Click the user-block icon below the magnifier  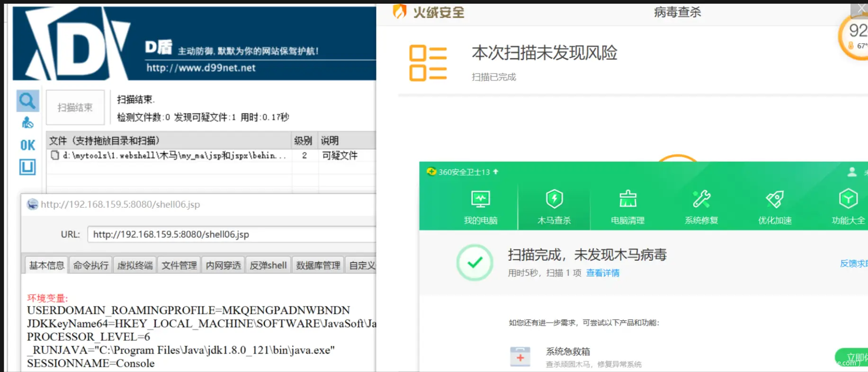(27, 123)
